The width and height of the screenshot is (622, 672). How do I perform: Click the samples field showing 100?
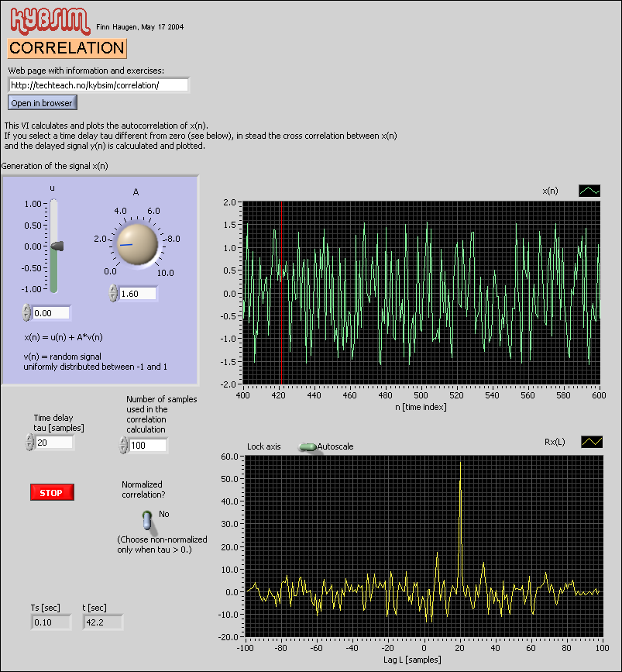148,445
